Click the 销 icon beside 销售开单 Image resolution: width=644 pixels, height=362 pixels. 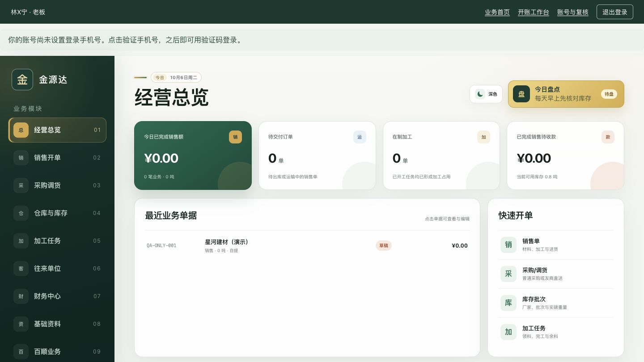[x=21, y=158]
